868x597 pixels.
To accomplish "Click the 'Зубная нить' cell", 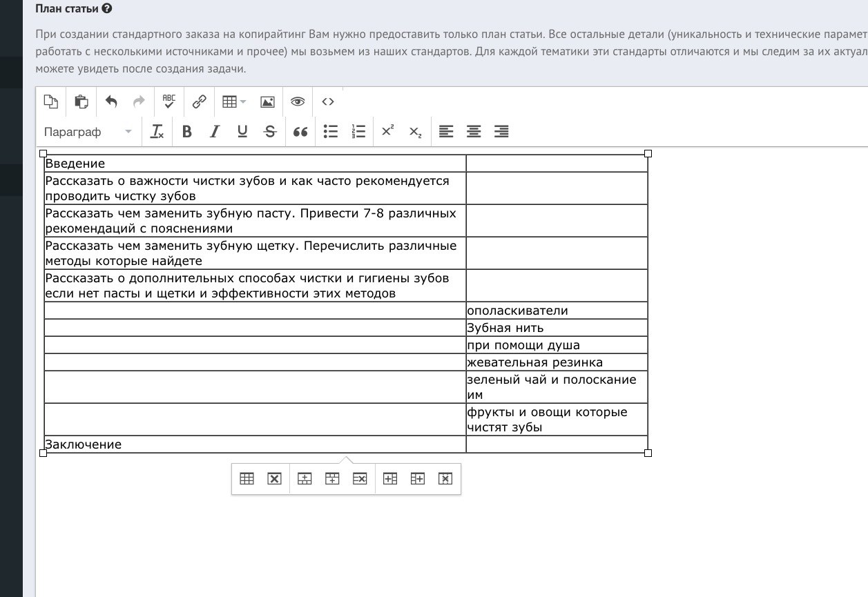I will [x=557, y=328].
